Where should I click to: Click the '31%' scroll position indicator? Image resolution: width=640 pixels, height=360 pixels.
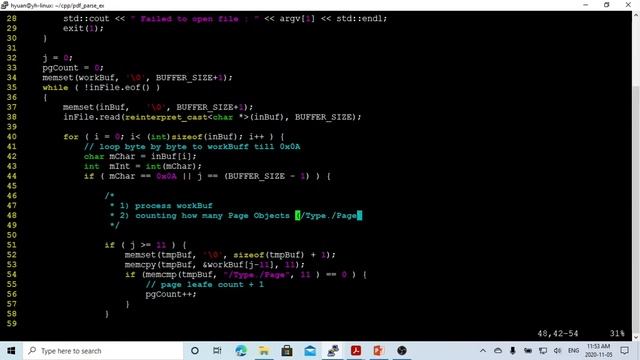click(617, 333)
